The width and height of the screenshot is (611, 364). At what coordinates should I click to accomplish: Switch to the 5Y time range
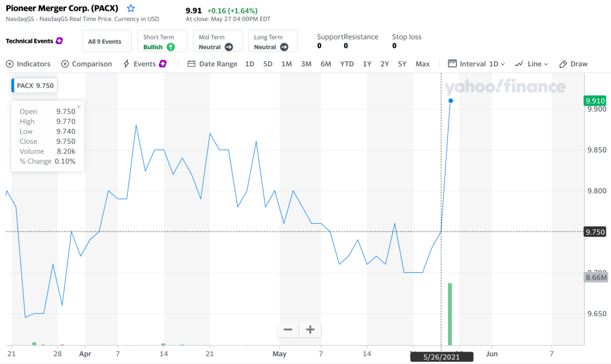pos(402,64)
